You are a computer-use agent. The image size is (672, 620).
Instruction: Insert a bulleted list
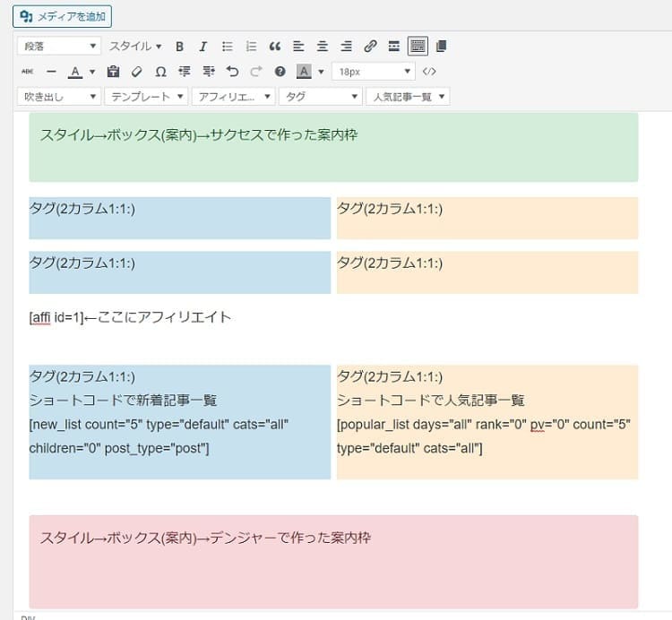coord(228,47)
